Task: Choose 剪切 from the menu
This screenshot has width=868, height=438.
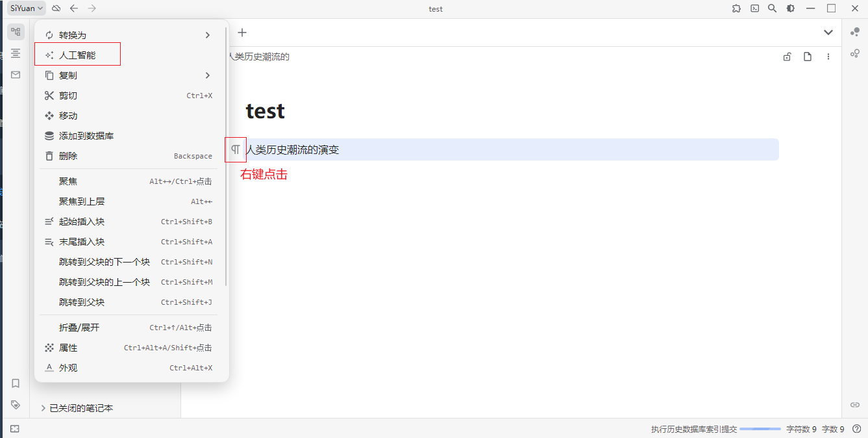Action: [129, 96]
